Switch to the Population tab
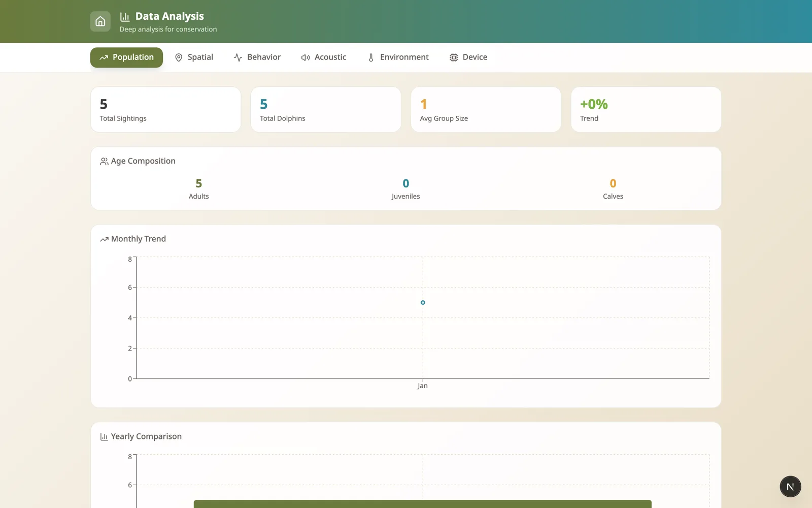 click(126, 57)
